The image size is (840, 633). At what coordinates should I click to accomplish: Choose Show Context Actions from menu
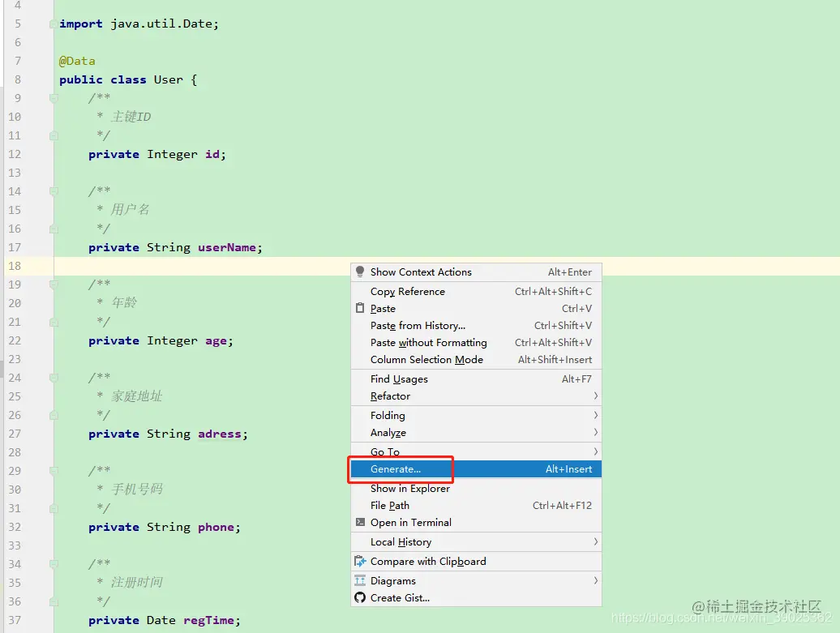(x=476, y=272)
